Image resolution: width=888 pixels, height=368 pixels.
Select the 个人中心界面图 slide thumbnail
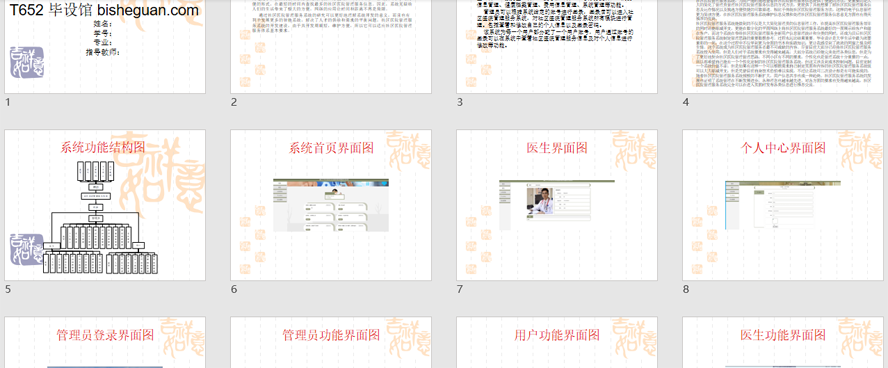coord(783,205)
